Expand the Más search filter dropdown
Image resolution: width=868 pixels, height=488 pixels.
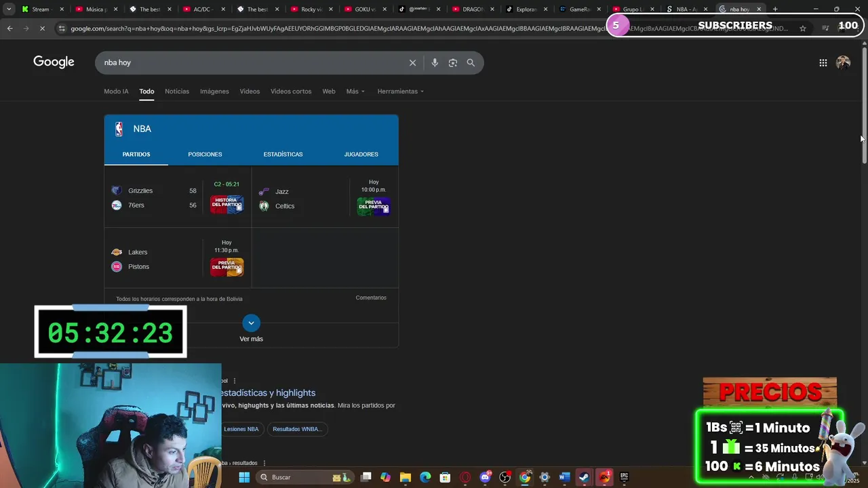coord(355,91)
